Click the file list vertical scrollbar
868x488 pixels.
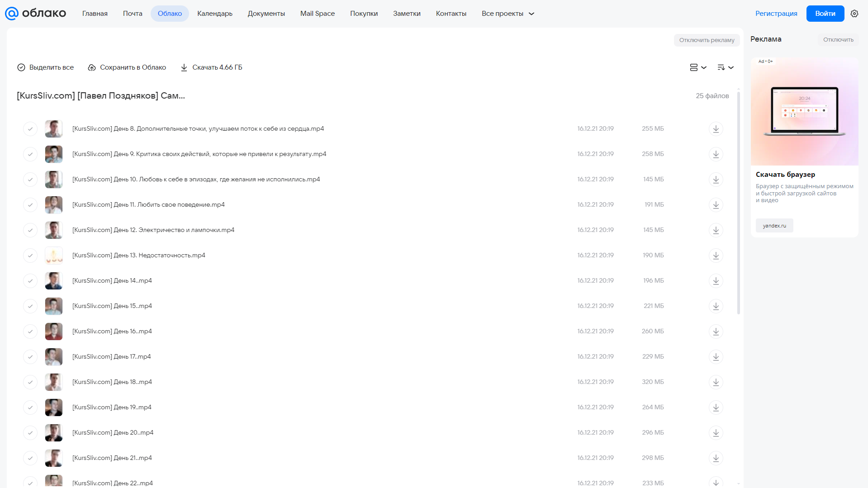coord(739,203)
